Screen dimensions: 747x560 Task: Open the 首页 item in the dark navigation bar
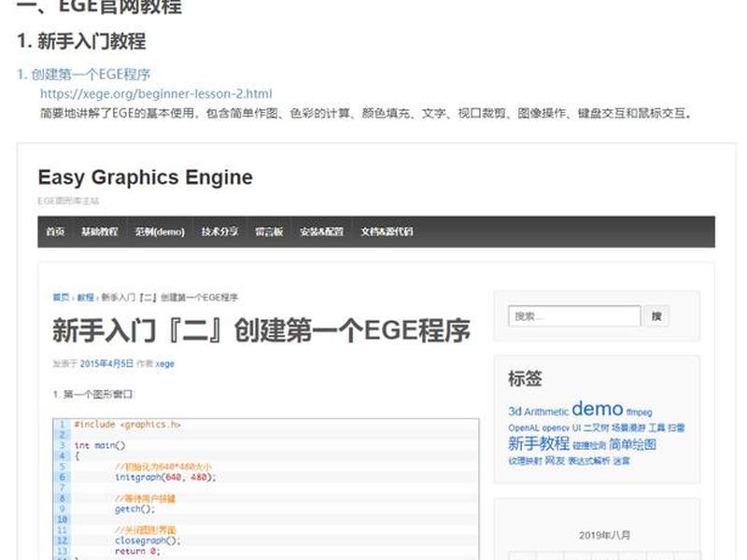[x=55, y=231]
